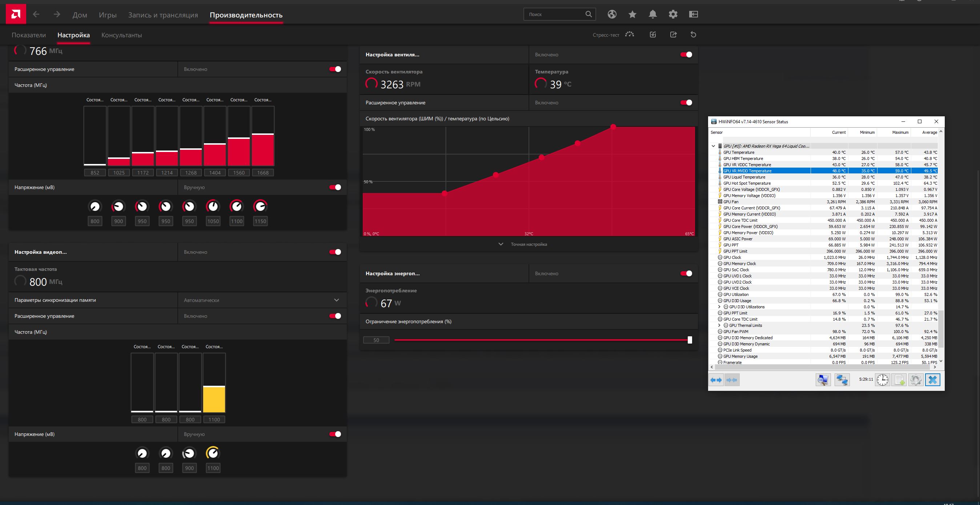980x505 pixels.
Task: Click reset tuning arrow icon
Action: coord(693,35)
